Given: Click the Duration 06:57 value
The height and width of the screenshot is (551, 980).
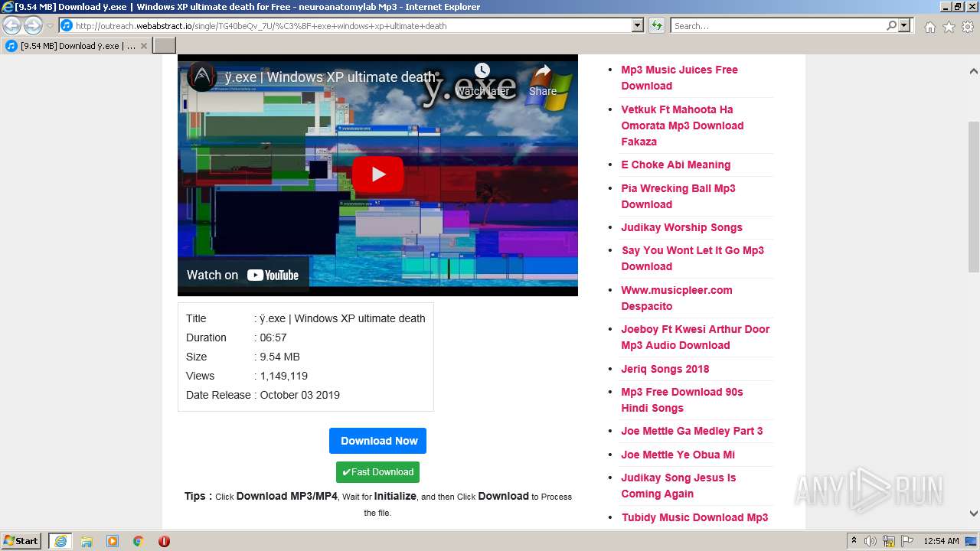Looking at the screenshot, I should coord(273,337).
